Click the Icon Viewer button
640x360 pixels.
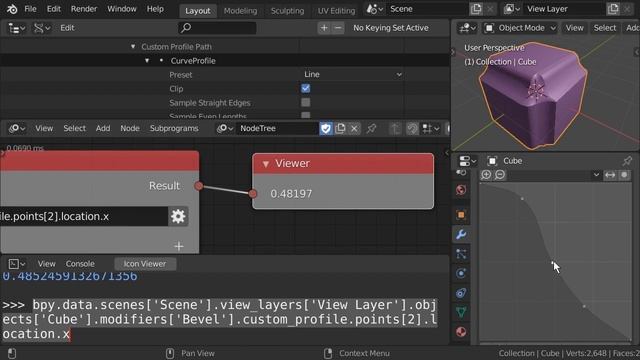click(x=145, y=264)
